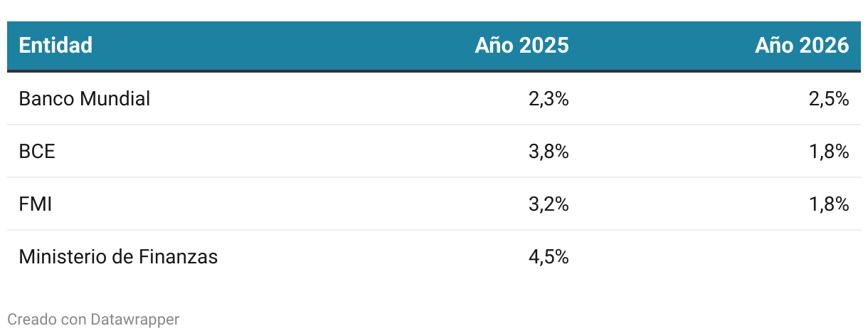Select the FMI 2026 value 1,8%
868x336 pixels.
[x=829, y=204]
